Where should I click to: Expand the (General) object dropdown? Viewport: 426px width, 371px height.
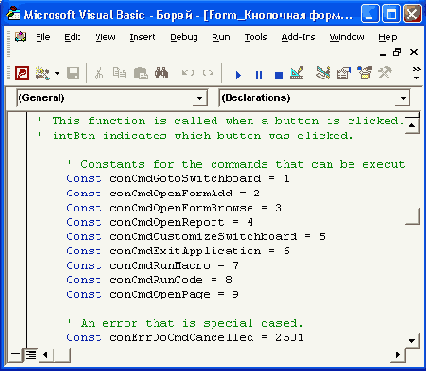[x=199, y=98]
